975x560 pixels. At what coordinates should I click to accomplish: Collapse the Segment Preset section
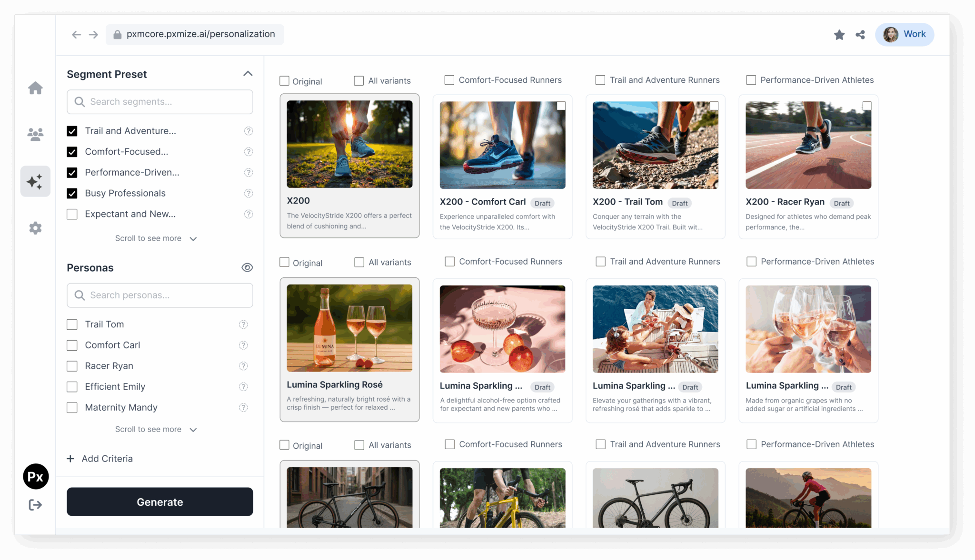click(x=248, y=74)
